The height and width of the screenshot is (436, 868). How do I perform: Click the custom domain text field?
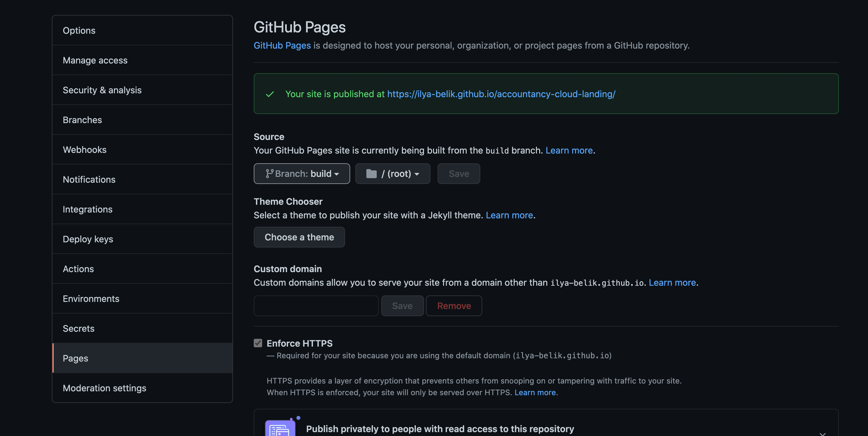click(x=316, y=305)
